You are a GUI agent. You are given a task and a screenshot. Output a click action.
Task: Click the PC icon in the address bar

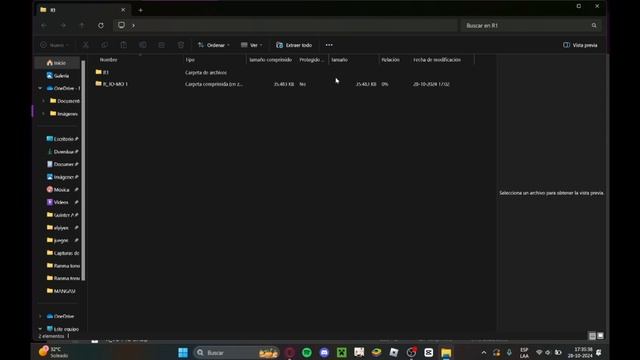pyautogui.click(x=121, y=25)
